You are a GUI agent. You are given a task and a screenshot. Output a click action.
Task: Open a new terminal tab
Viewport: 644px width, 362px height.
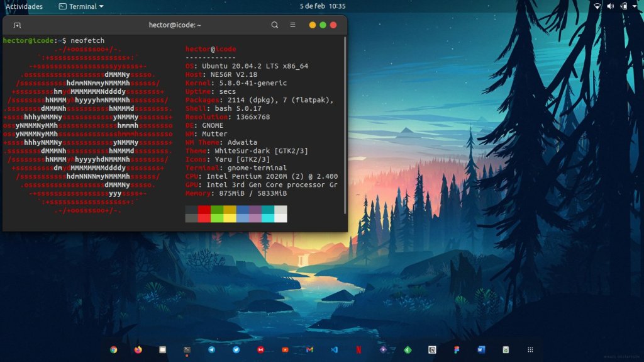tap(17, 25)
